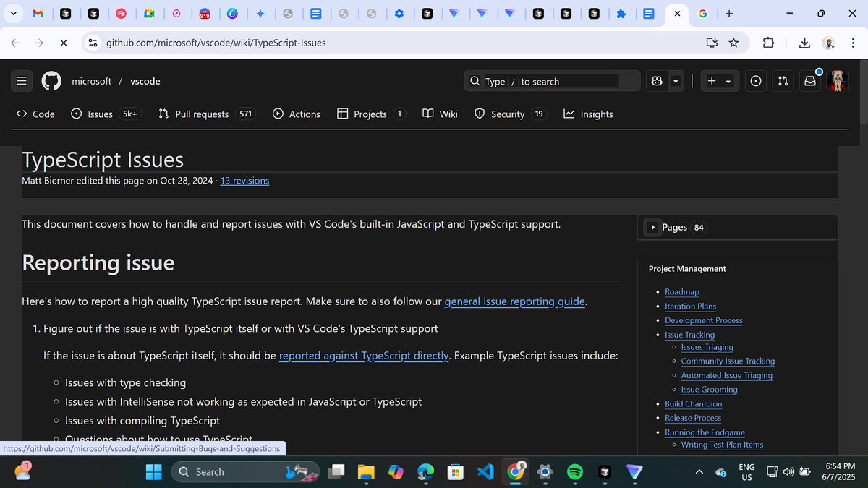The width and height of the screenshot is (868, 488).
Task: Switch to the Google Meet tab
Action: [x=150, y=13]
